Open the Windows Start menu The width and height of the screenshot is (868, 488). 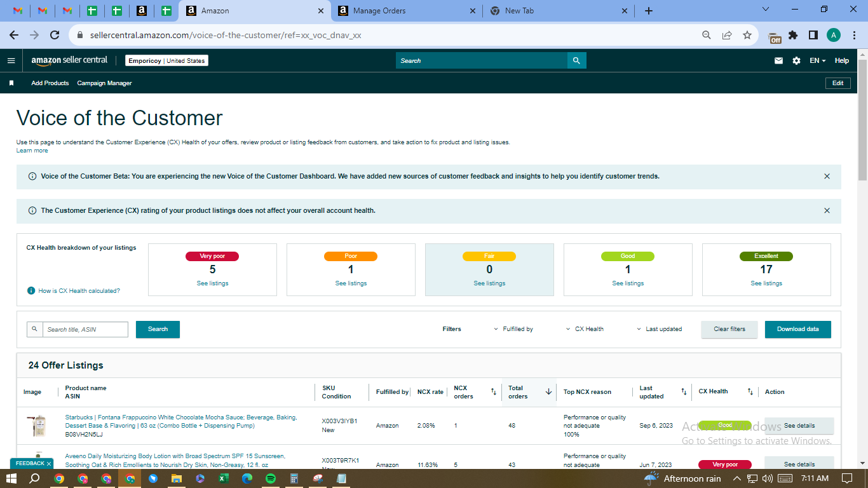coord(11,478)
